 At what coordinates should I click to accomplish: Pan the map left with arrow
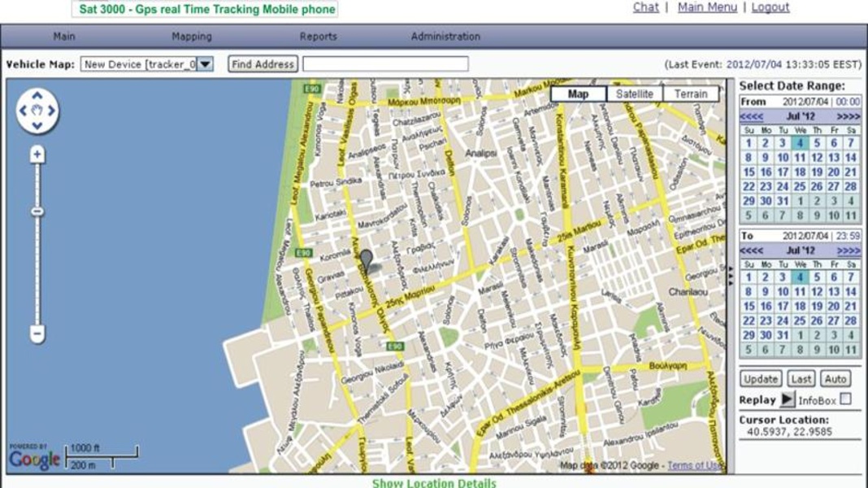tap(23, 111)
